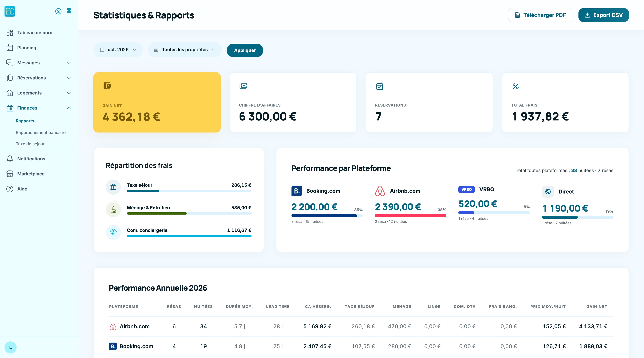The image size is (644, 358).
Task: Click the Booking.com logo in Performance par Plateforme
Action: pos(297,191)
